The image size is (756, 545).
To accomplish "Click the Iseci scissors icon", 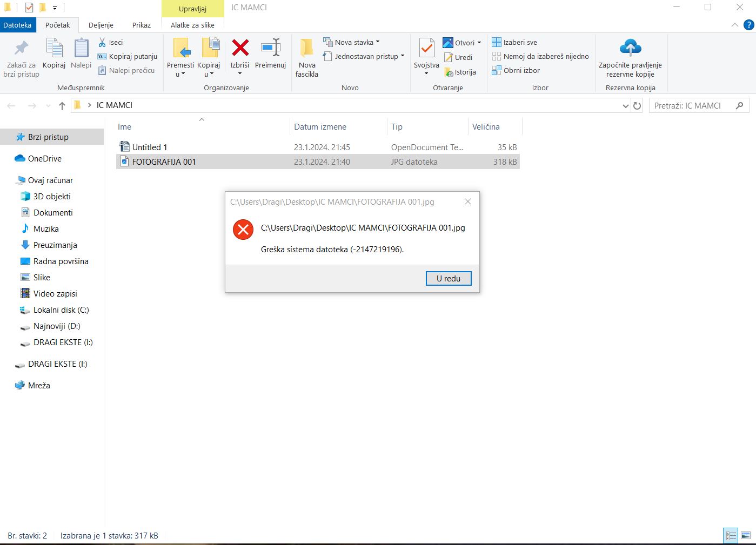I will click(102, 42).
